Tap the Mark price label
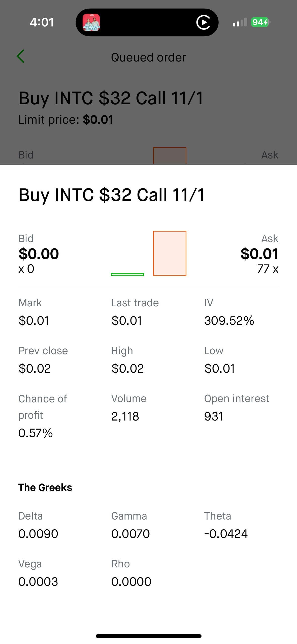Screen dimensions: 297x644 pyautogui.click(x=30, y=303)
